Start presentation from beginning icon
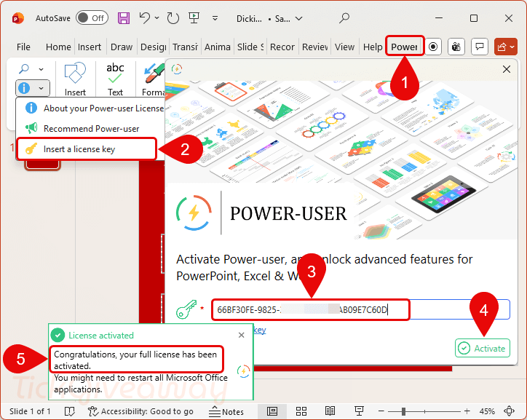Screen dimensions: 527x420 (194, 17)
